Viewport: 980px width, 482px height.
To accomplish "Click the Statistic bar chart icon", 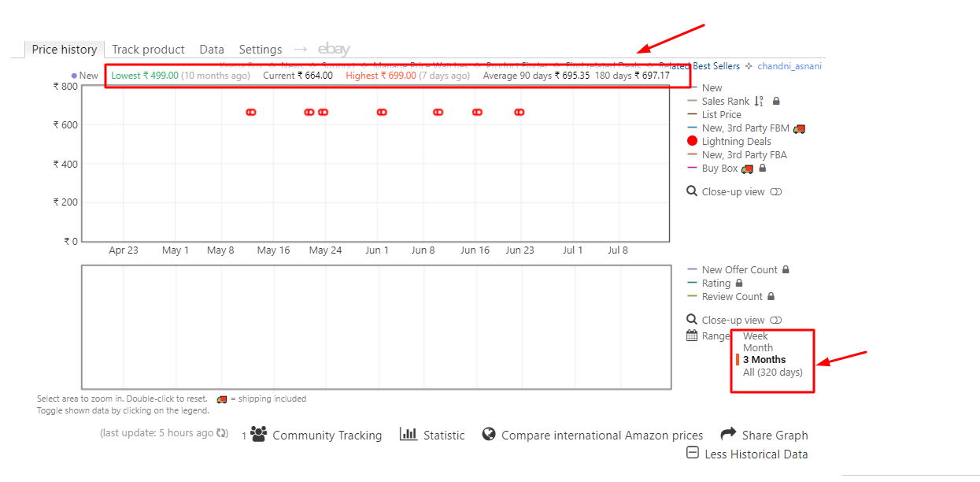I will (409, 434).
